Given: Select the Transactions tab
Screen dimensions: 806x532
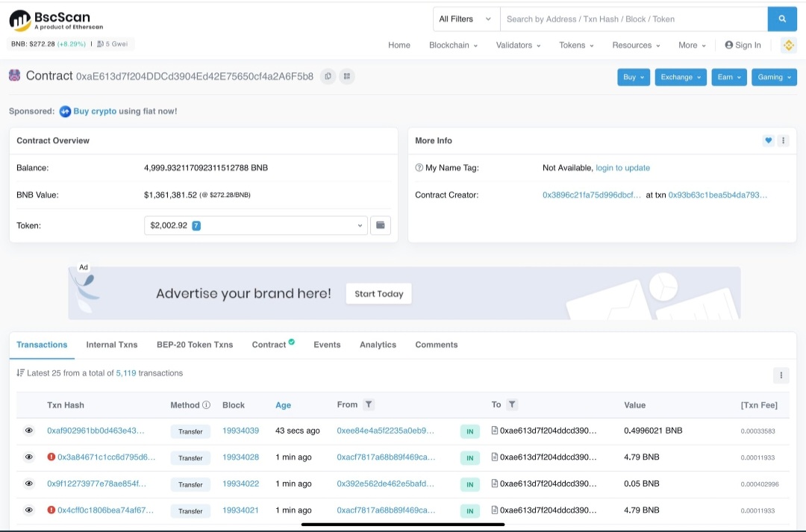Looking at the screenshot, I should (42, 345).
